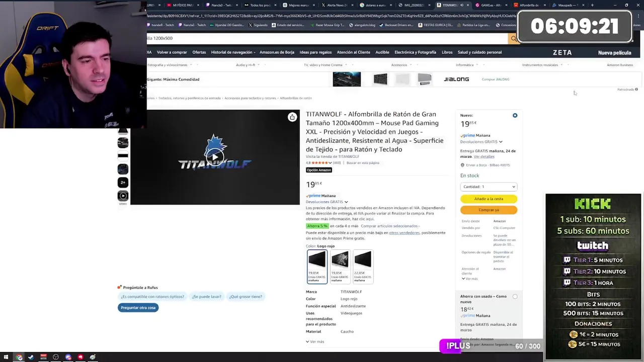Viewport: 644px width, 362px height.
Task: Open Ver detalles delivery link
Action: (x=484, y=157)
